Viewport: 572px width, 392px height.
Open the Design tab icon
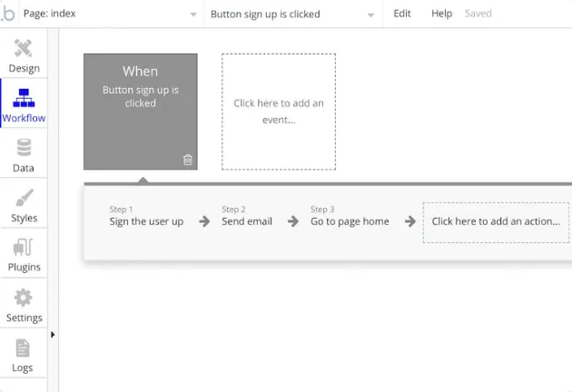(x=24, y=48)
